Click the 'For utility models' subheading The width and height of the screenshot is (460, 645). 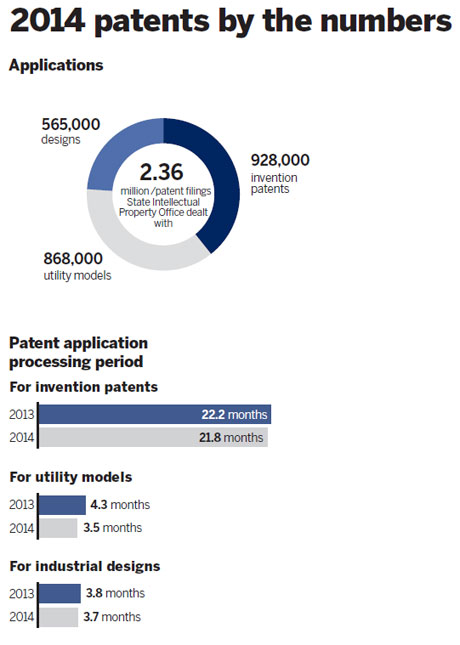(x=71, y=477)
